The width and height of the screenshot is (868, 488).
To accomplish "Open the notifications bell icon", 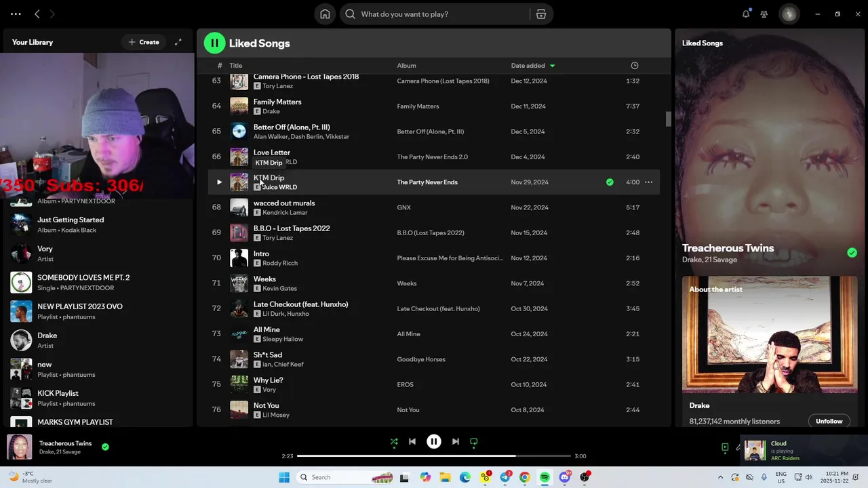I will [746, 14].
